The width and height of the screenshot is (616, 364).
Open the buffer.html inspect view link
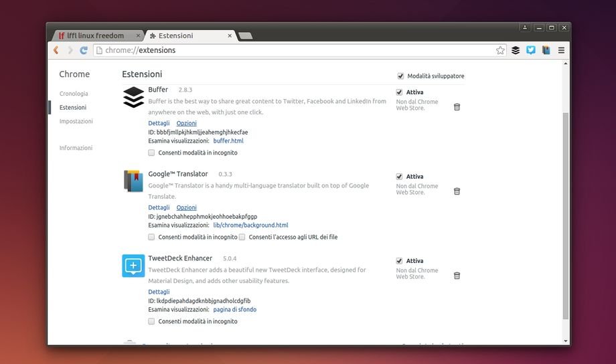click(x=228, y=141)
